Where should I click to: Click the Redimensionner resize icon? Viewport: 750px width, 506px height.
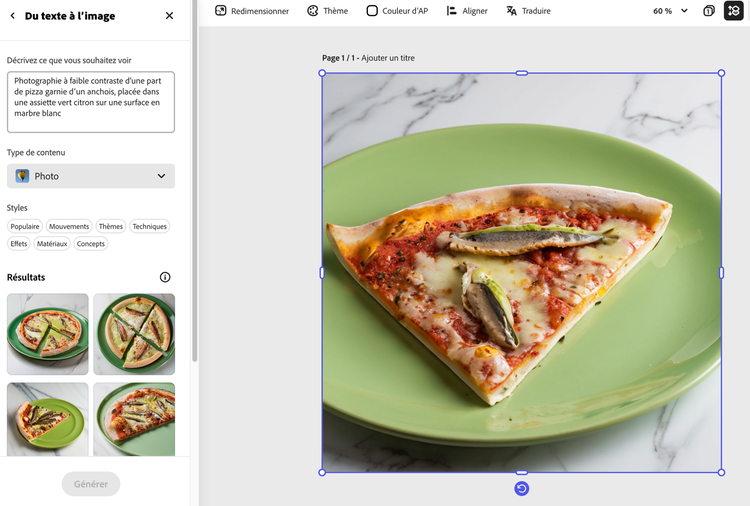coord(221,11)
